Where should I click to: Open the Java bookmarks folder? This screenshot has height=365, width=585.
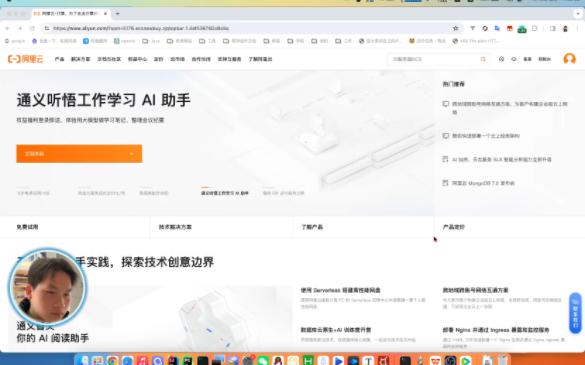click(x=151, y=41)
